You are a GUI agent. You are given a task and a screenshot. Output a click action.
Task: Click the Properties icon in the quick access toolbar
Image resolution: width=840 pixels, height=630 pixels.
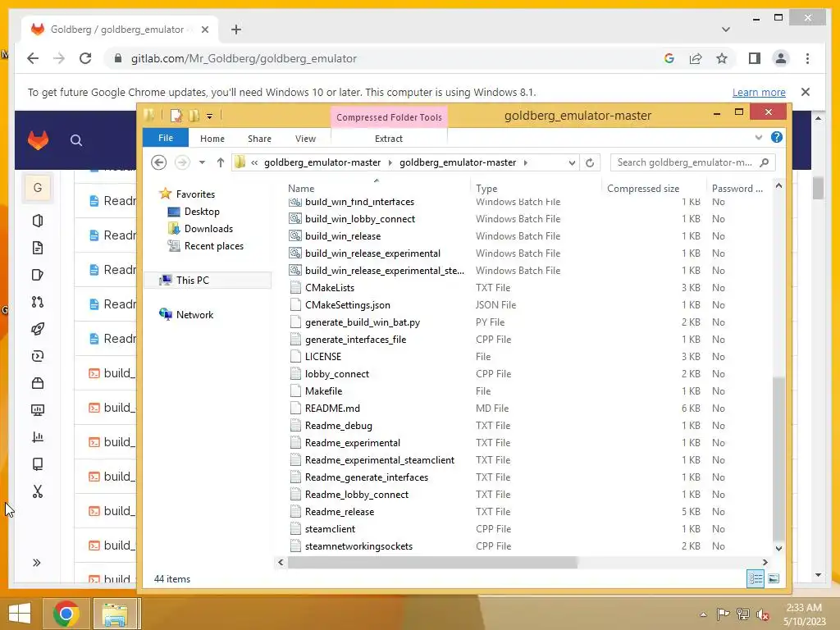click(x=176, y=116)
